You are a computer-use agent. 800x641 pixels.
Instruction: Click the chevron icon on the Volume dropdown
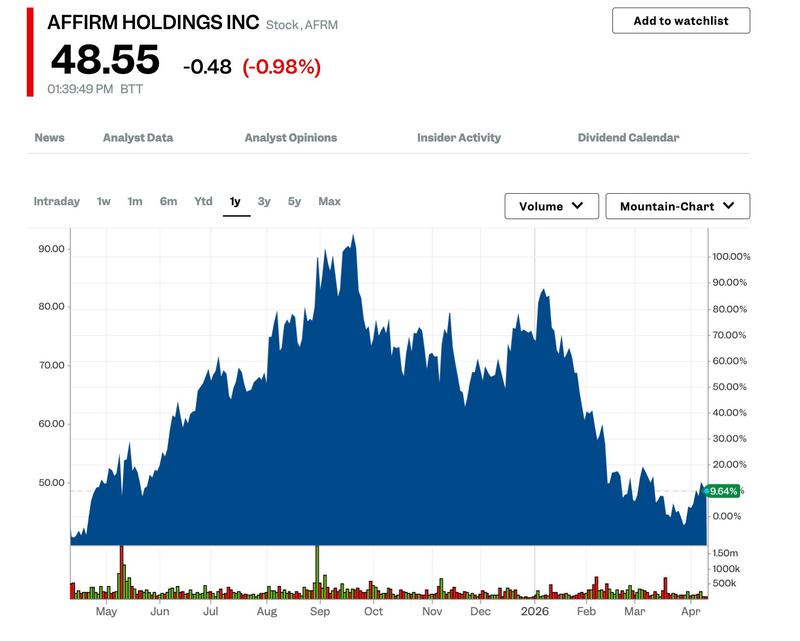[x=578, y=206]
